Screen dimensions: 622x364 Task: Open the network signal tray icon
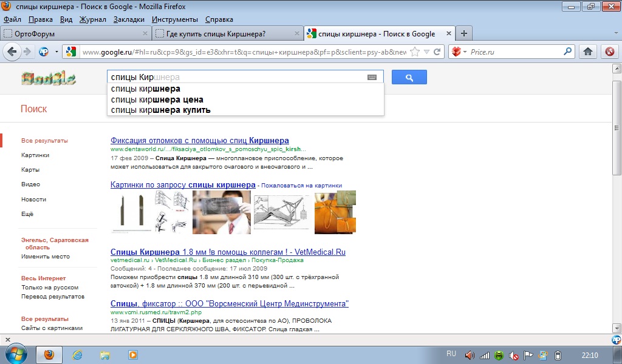(484, 356)
